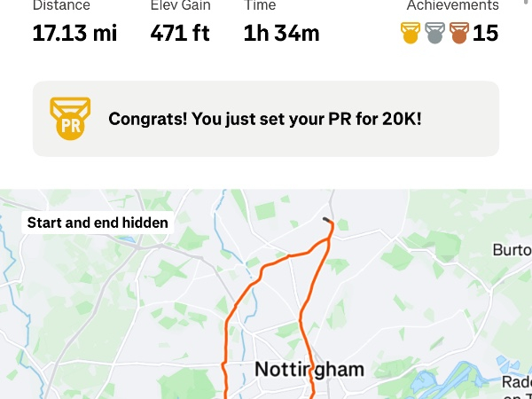Click the silver achievement medal icon
The image size is (532, 399).
[x=434, y=33]
